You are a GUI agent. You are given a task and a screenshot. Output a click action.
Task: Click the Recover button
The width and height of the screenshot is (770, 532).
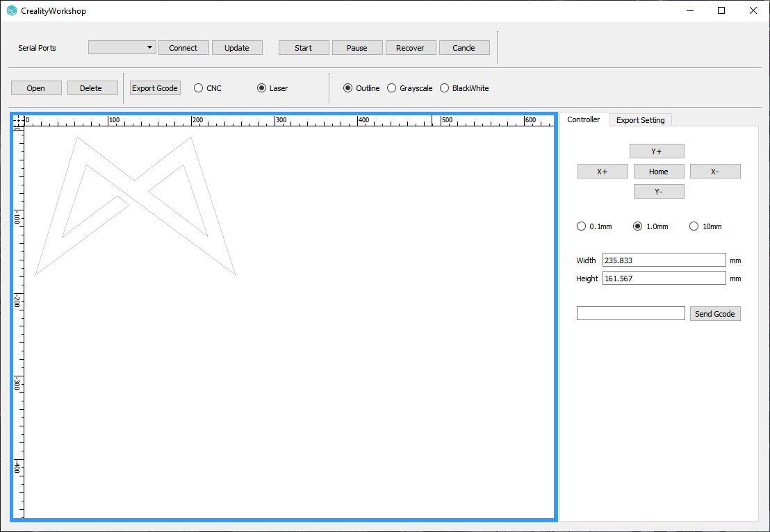[x=410, y=47]
